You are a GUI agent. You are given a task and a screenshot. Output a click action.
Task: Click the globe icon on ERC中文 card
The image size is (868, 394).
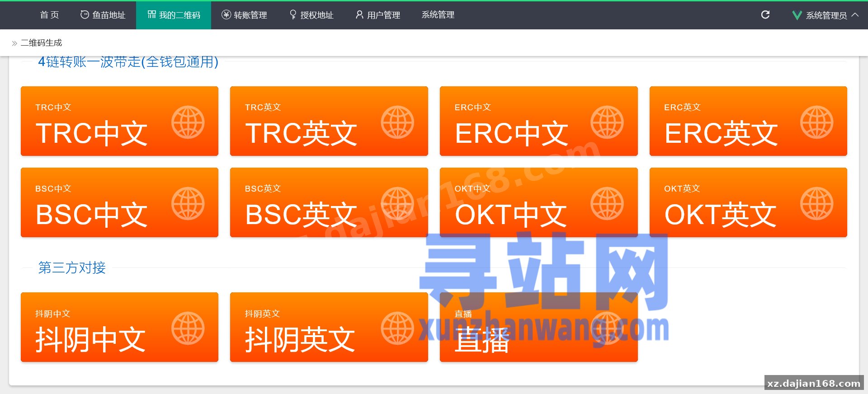click(x=607, y=122)
